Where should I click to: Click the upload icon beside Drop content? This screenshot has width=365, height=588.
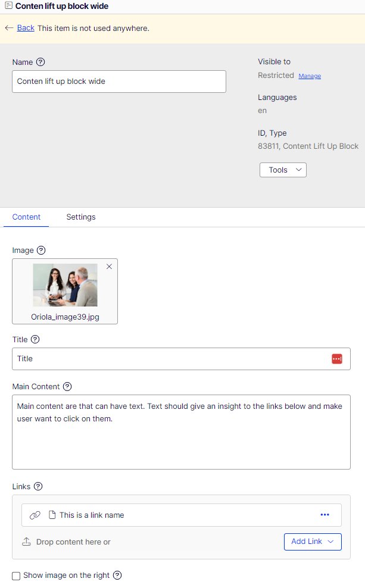(26, 542)
